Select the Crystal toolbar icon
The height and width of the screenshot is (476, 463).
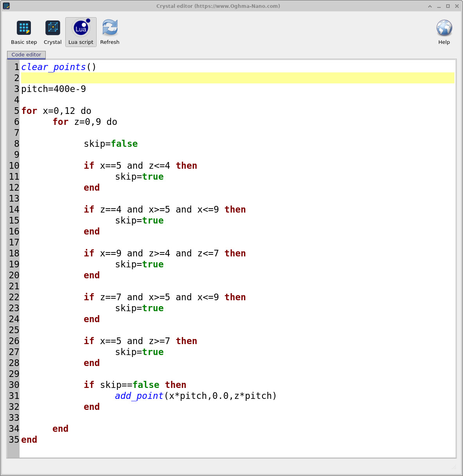coord(52,32)
